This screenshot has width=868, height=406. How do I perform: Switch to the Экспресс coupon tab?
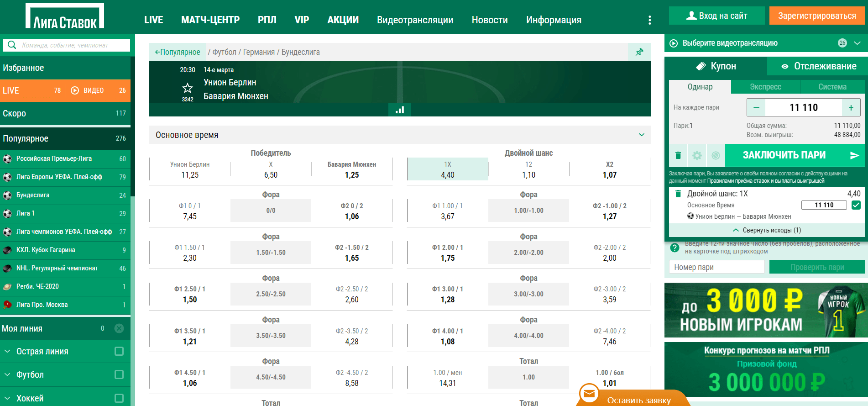(765, 87)
